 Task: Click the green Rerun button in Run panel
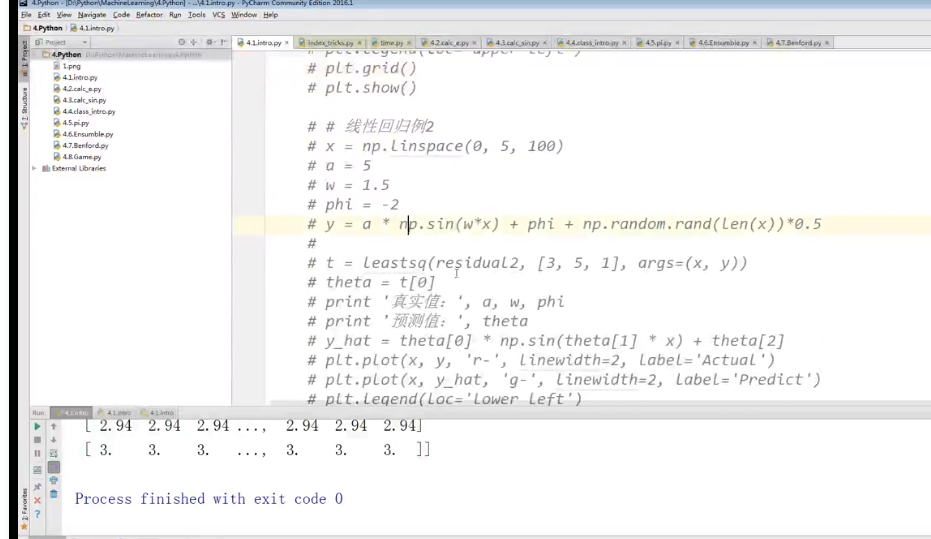point(37,426)
